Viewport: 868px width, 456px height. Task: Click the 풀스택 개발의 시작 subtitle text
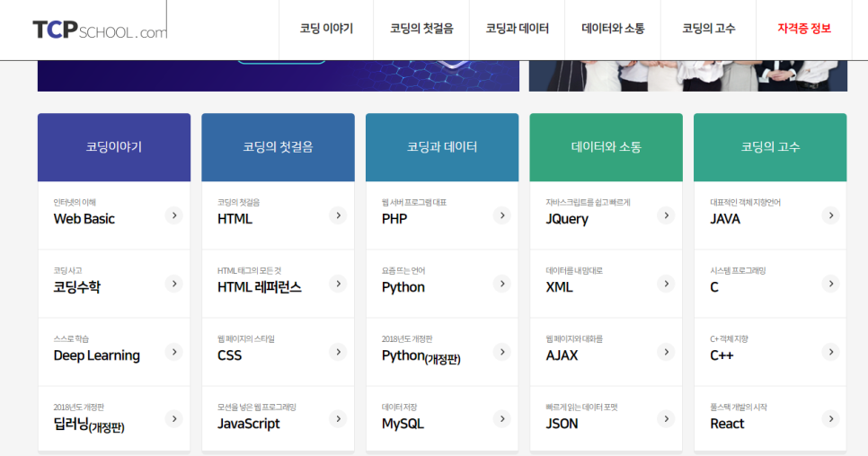click(739, 408)
